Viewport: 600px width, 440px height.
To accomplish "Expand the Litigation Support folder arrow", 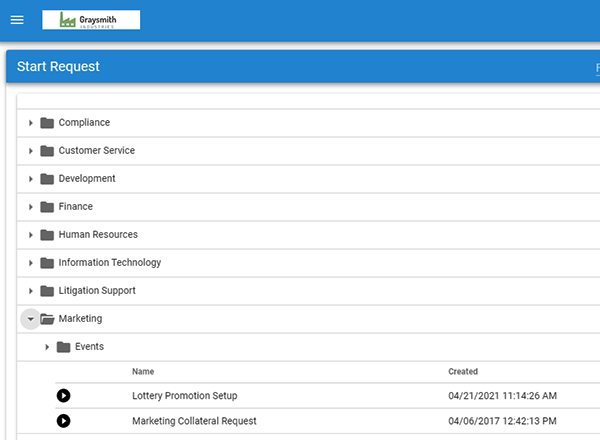I will [x=31, y=291].
